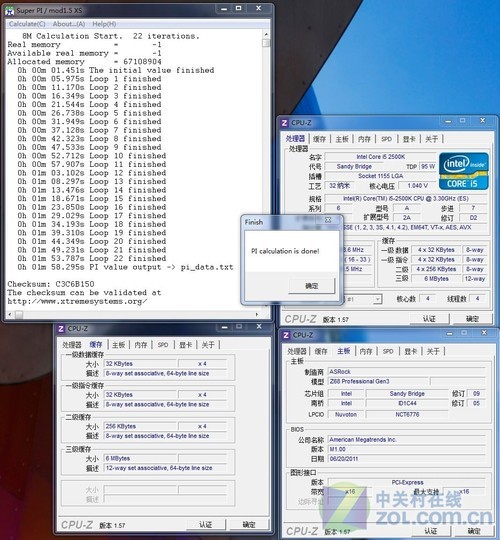Select 关于 tab in bottom-left CPU-Z window
Image resolution: width=500 pixels, height=540 pixels.
[x=208, y=345]
